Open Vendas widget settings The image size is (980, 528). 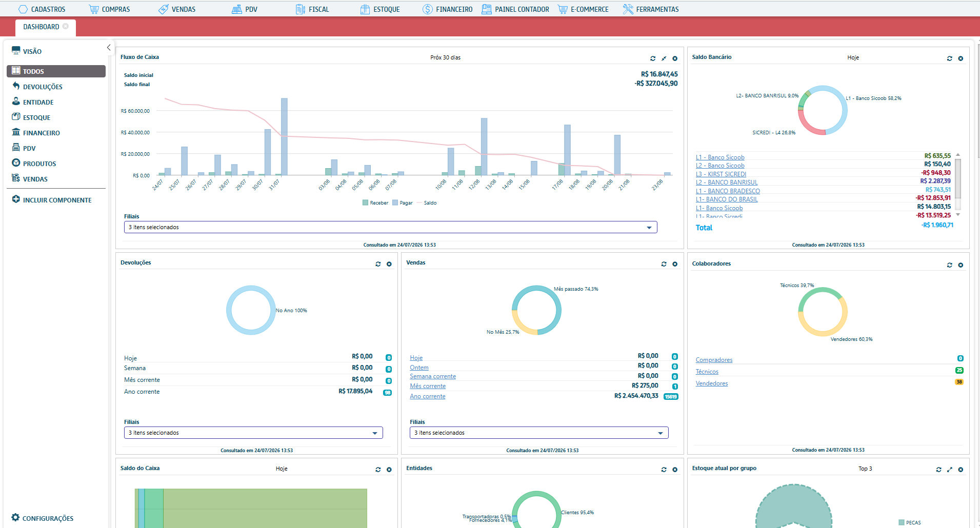pos(675,264)
